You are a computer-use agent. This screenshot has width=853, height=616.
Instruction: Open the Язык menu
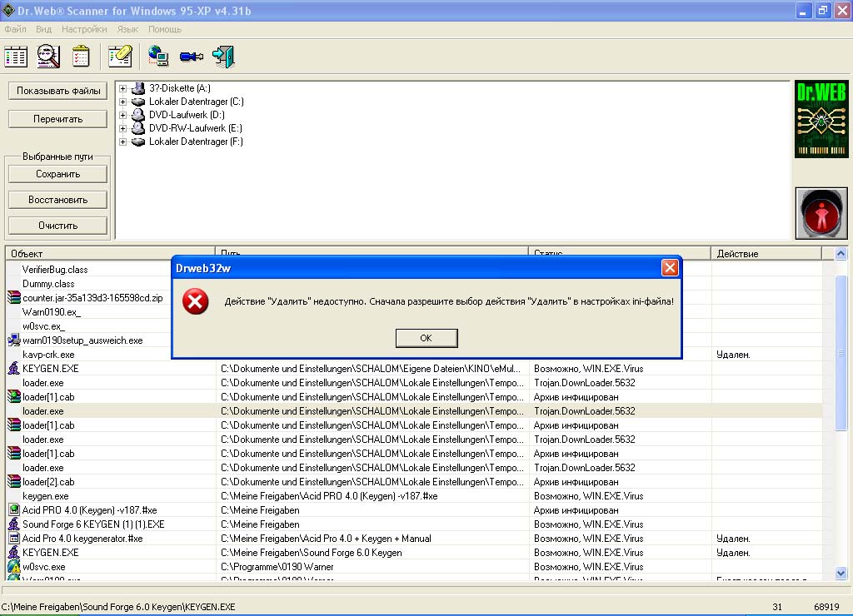pyautogui.click(x=127, y=29)
